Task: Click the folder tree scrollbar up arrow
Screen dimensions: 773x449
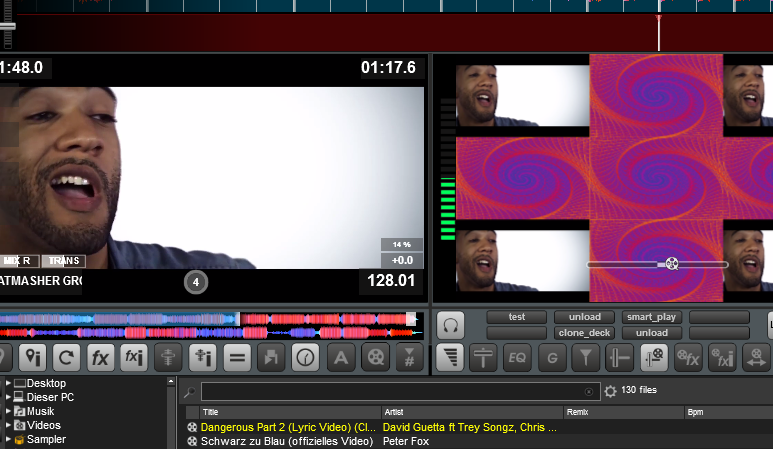Action: point(171,381)
